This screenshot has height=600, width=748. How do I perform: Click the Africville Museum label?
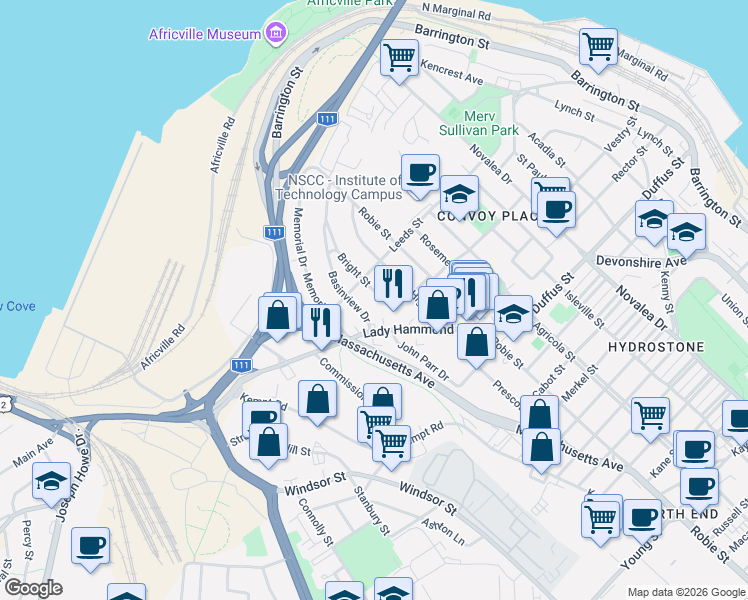click(x=205, y=34)
